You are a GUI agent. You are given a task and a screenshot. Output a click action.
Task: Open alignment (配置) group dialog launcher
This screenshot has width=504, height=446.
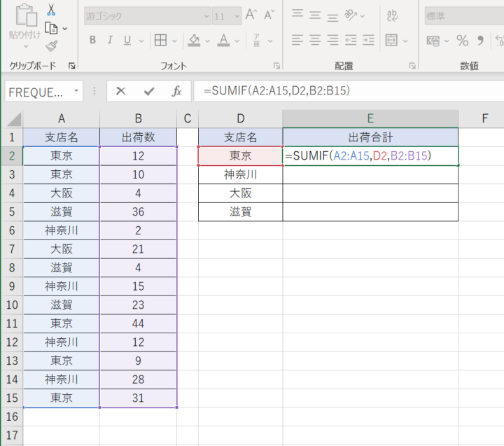click(412, 66)
